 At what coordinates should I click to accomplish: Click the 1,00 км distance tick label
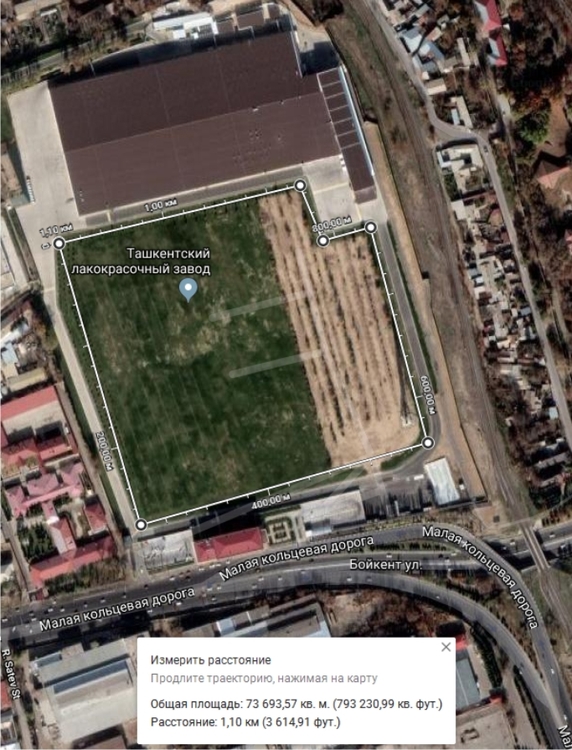pyautogui.click(x=160, y=206)
